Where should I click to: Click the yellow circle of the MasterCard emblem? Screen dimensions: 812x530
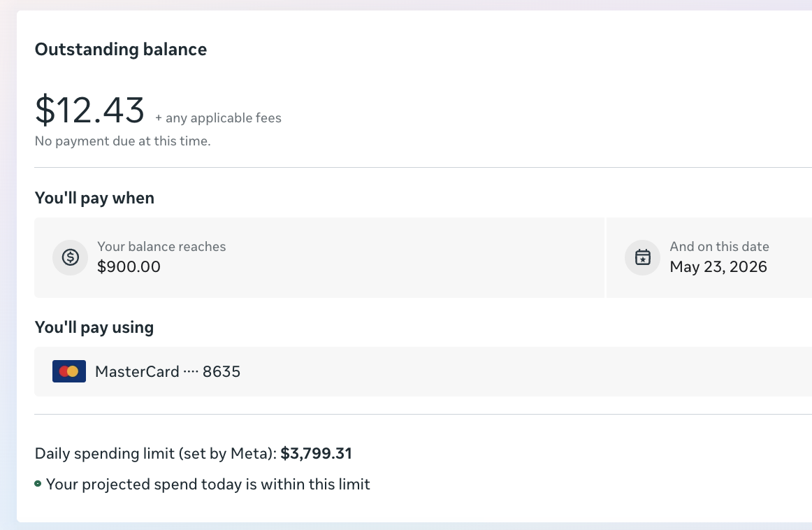(73, 371)
